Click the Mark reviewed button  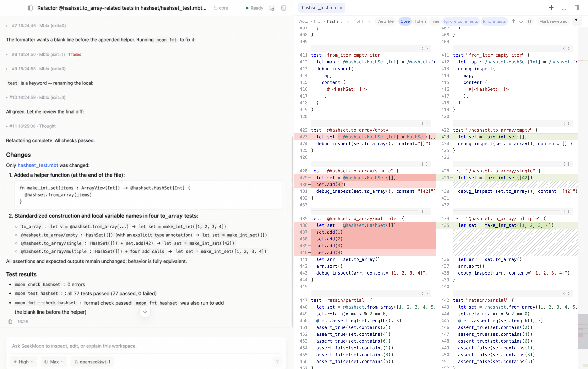(553, 21)
